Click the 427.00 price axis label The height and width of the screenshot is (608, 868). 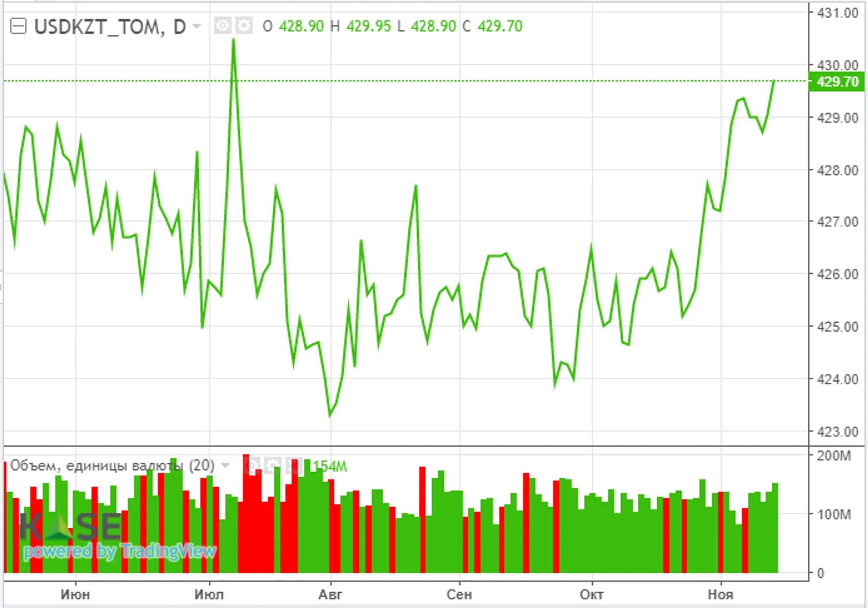837,222
